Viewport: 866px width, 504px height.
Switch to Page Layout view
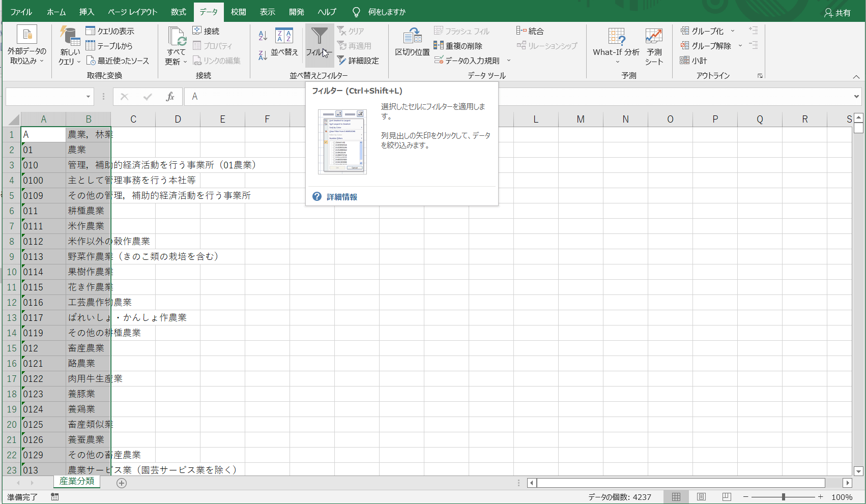701,497
